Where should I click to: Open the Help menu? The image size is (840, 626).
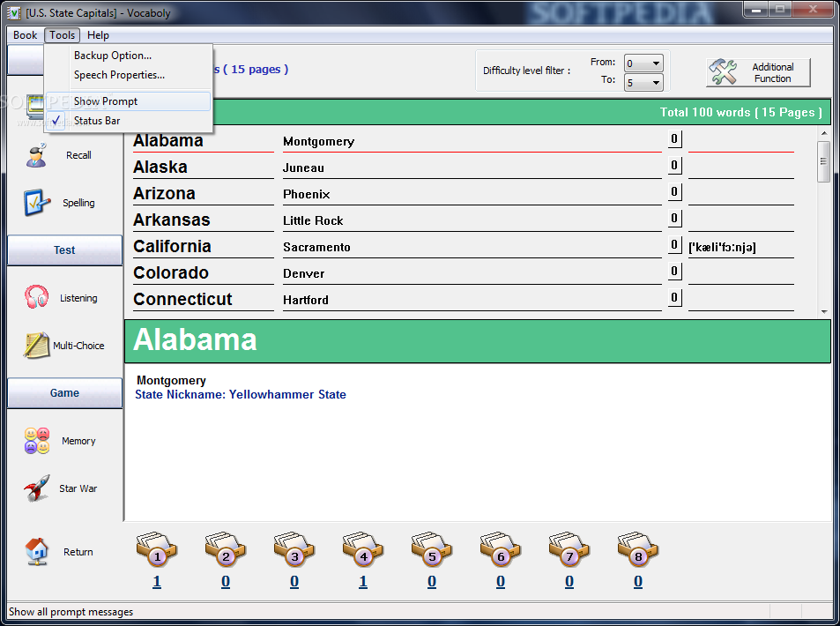pyautogui.click(x=98, y=35)
